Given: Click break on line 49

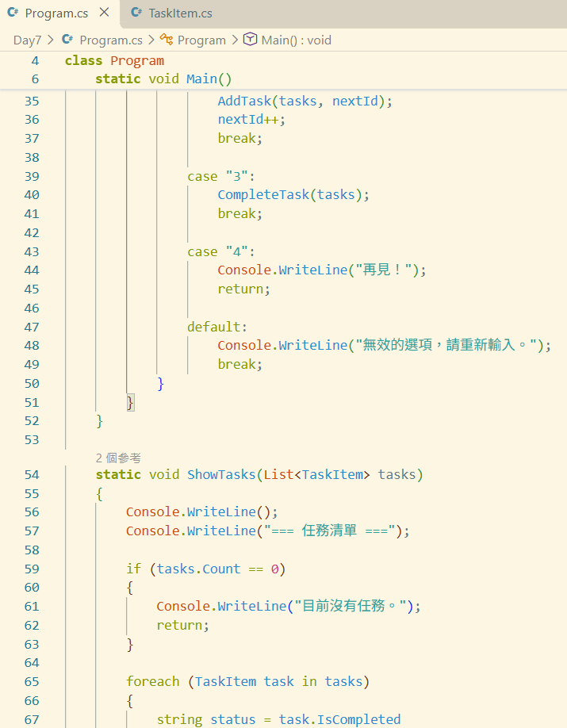Looking at the screenshot, I should [x=240, y=365].
